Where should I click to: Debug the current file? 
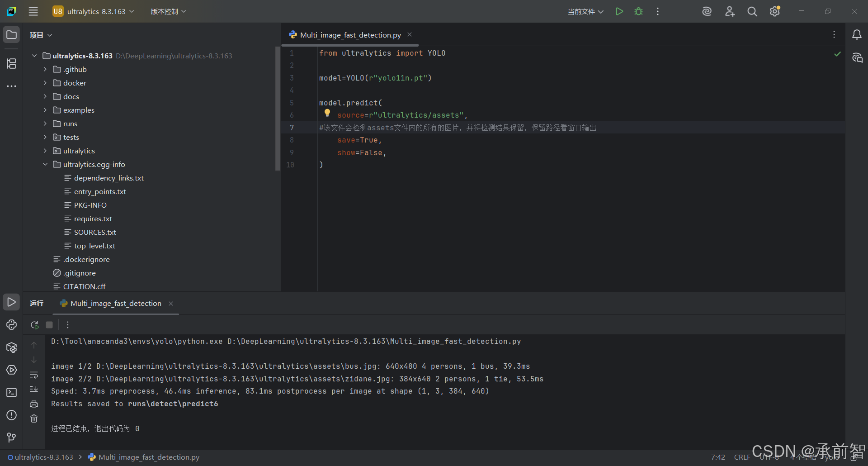tap(638, 11)
